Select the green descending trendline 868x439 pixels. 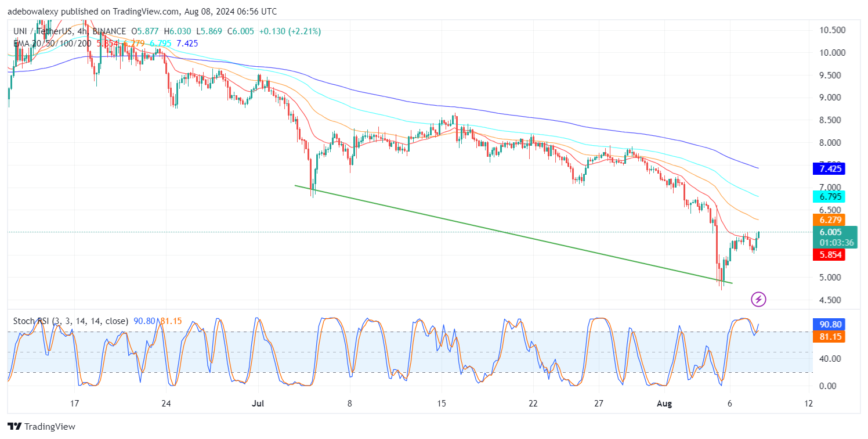(513, 235)
